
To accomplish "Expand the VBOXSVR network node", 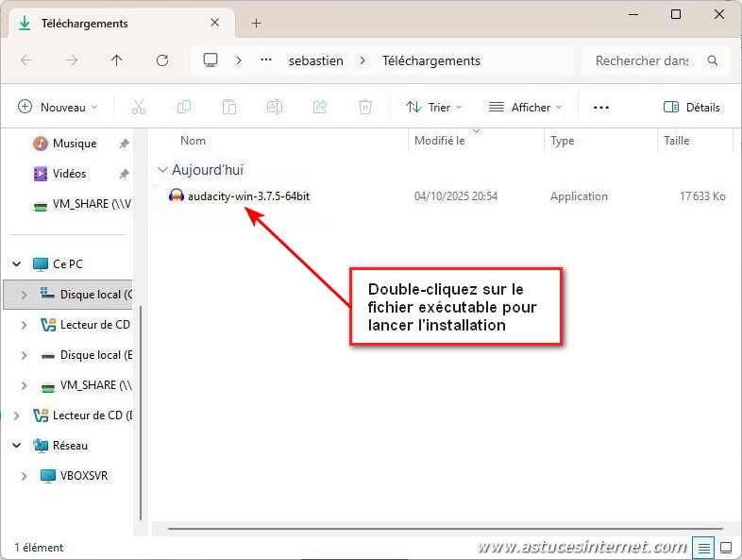I will pyautogui.click(x=24, y=476).
